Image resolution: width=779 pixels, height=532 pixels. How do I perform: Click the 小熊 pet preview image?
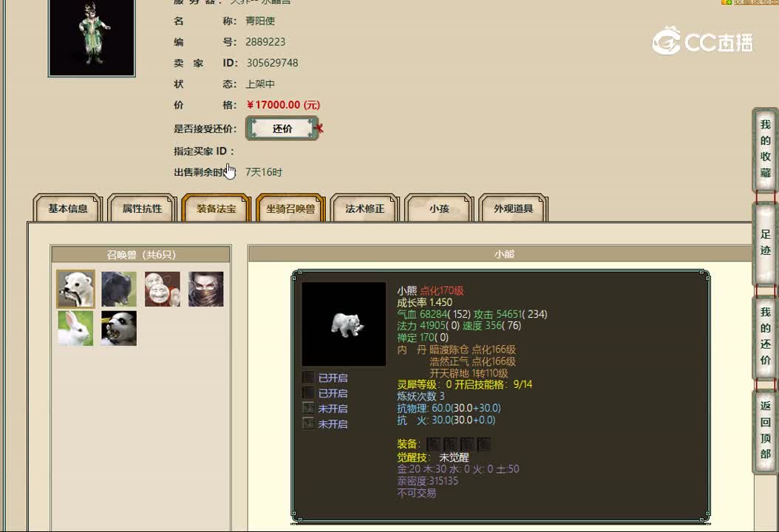click(344, 324)
